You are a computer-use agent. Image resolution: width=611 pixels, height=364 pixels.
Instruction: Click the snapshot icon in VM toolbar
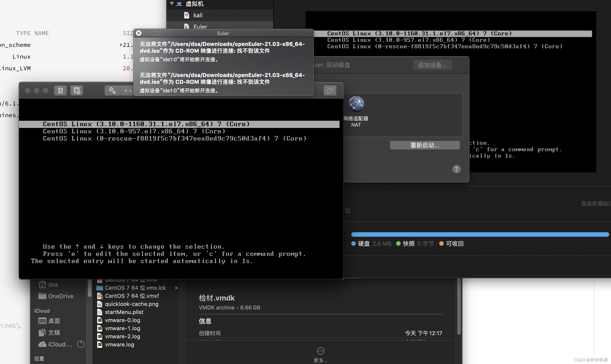pyautogui.click(x=77, y=91)
